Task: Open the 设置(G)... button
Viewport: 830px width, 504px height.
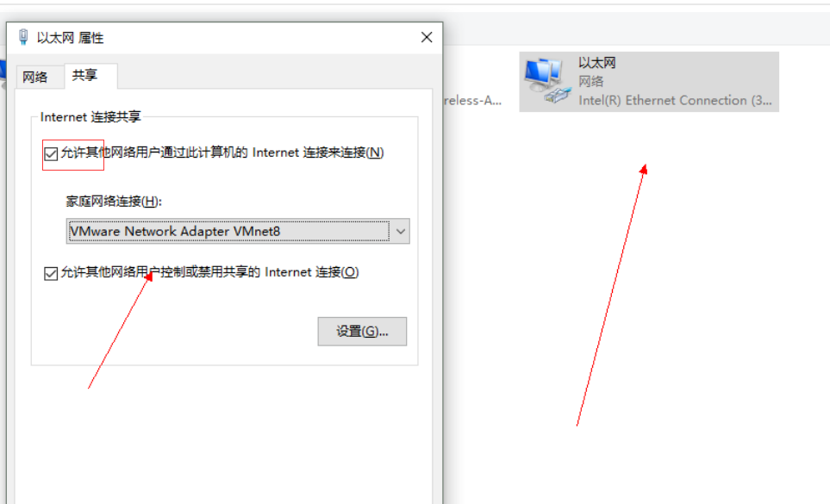Action: pos(362,332)
